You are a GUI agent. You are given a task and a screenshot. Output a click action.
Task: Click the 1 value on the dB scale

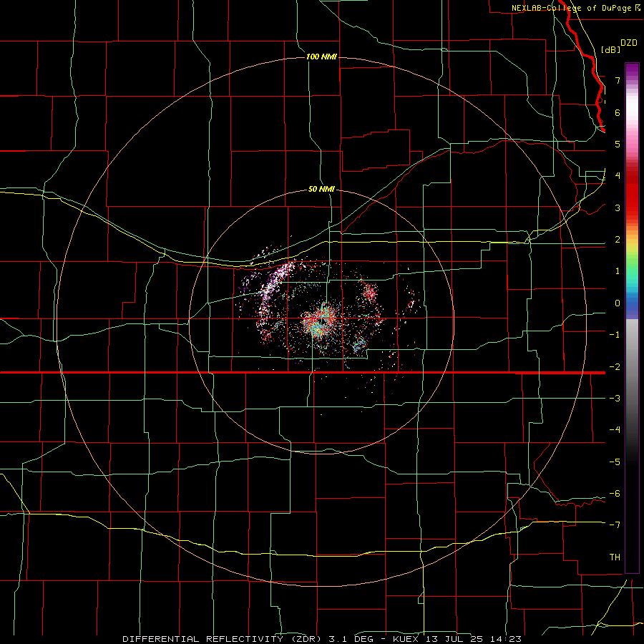point(618,271)
